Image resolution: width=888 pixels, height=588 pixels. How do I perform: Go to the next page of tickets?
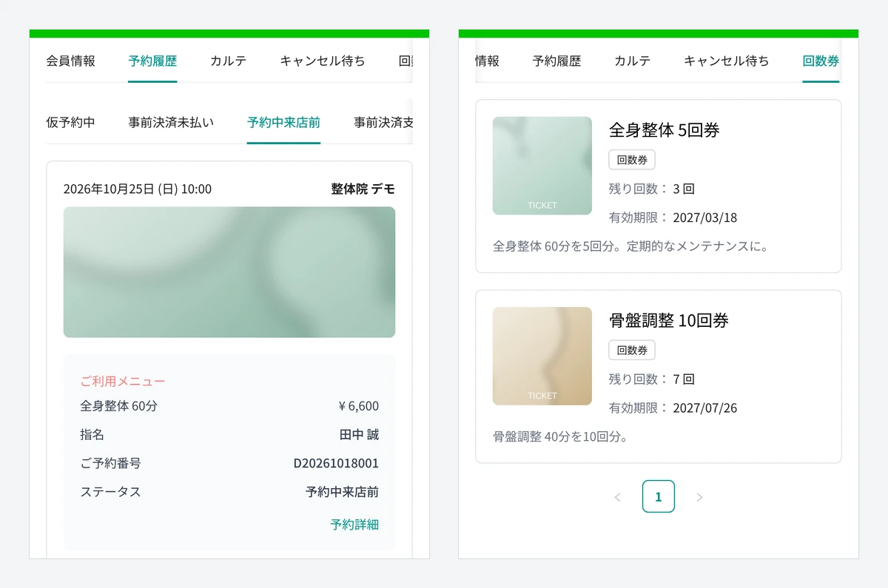coord(699,497)
